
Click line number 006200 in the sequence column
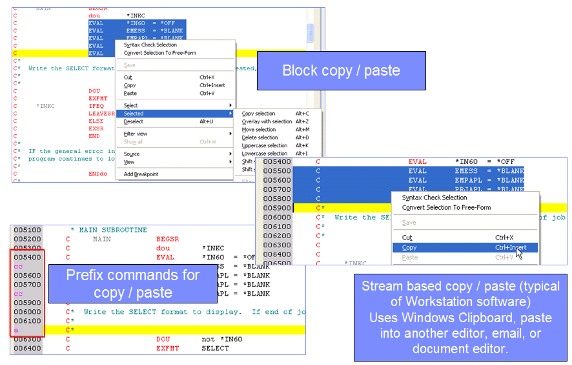tap(277, 236)
